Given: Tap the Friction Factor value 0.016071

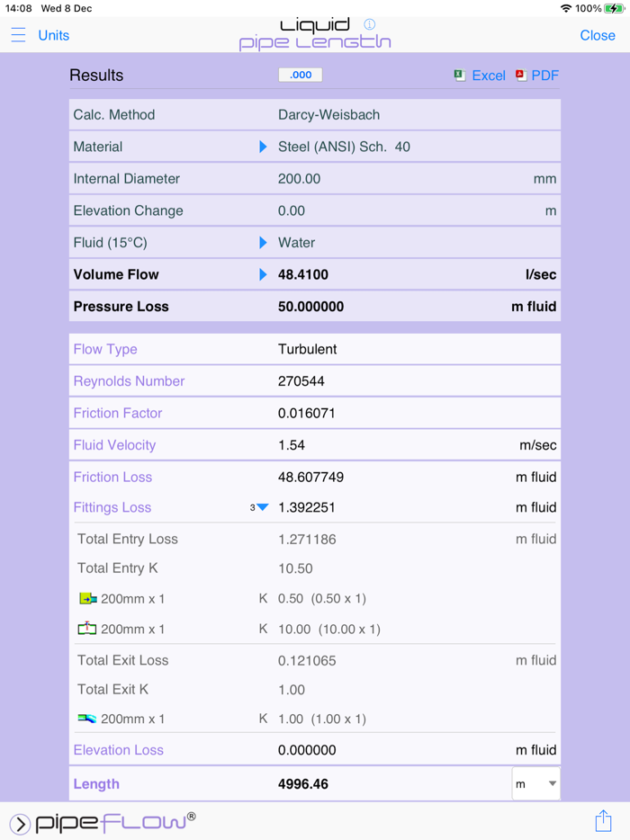Looking at the screenshot, I should 307,413.
